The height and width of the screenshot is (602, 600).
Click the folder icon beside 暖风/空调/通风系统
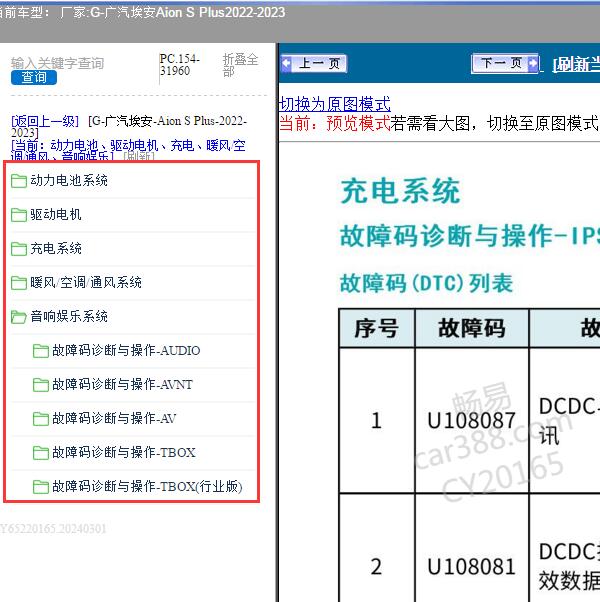[18, 283]
